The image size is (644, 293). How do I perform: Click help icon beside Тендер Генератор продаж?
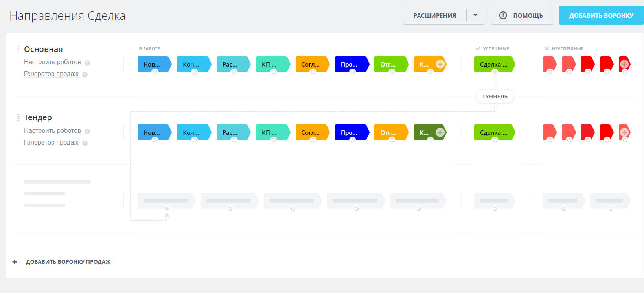(85, 143)
